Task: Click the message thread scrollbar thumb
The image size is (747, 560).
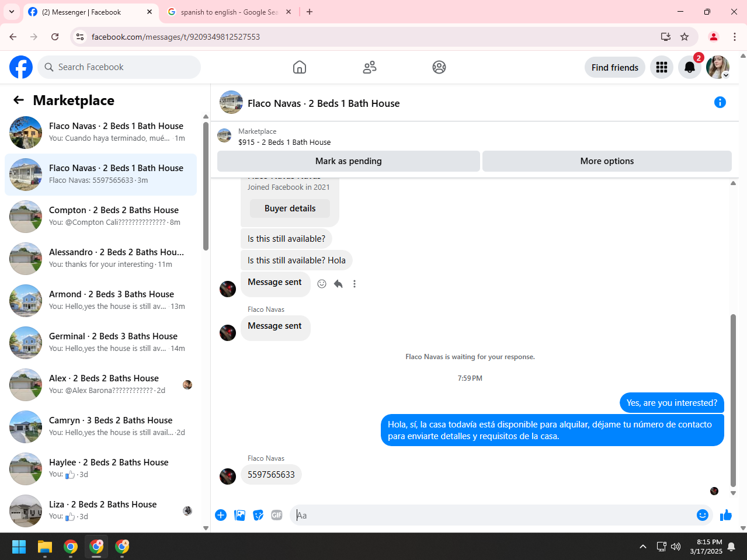Action: (x=733, y=401)
